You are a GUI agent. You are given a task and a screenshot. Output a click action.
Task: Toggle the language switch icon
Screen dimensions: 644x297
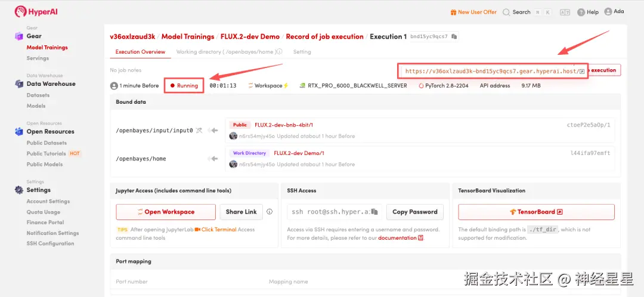(565, 13)
